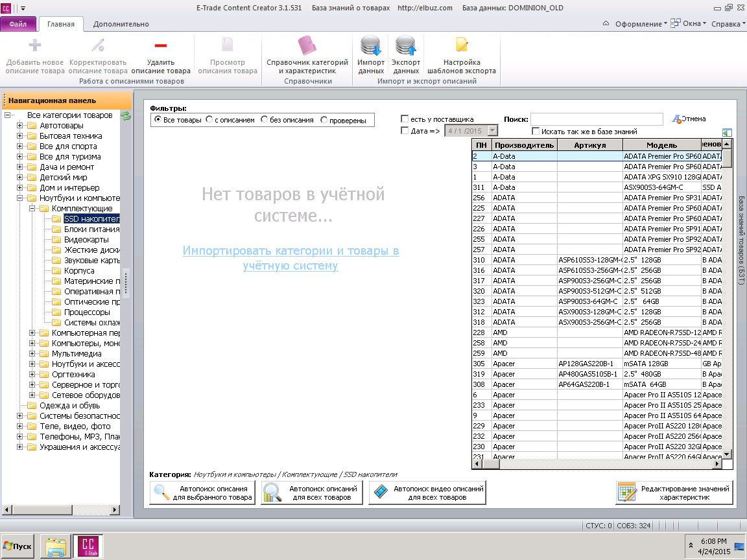Click the navigation panel horizontal scrollbar thumb
This screenshot has width=747, height=560.
[42, 510]
